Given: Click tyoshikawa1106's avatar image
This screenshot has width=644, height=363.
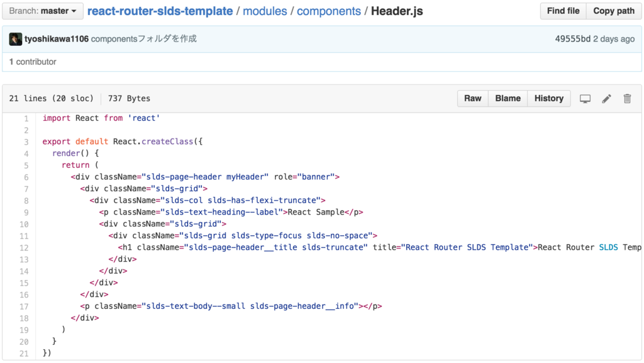Looking at the screenshot, I should [15, 38].
